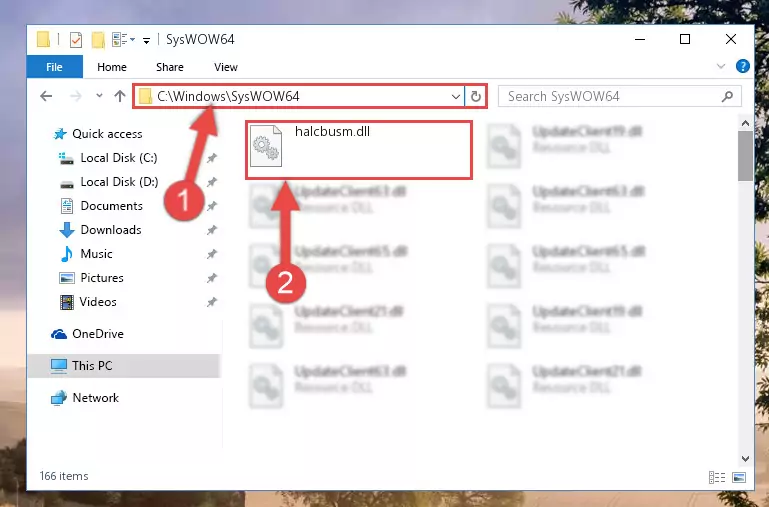Click the New folder icon in title bar
This screenshot has width=769, height=507.
(x=98, y=40)
